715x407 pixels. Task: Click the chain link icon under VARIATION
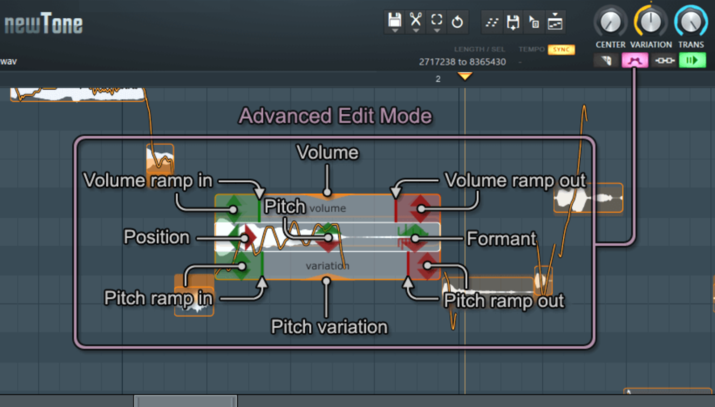[x=664, y=60]
